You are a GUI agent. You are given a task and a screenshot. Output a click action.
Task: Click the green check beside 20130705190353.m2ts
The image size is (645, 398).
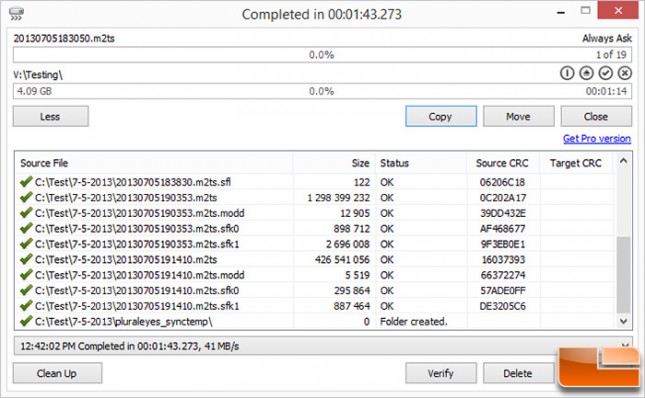coord(26,197)
